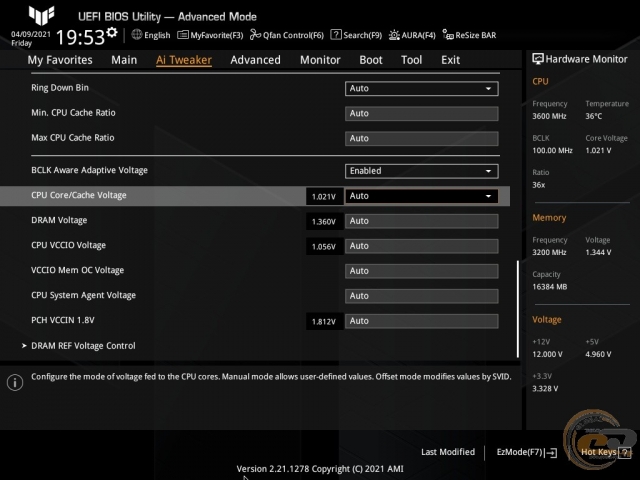This screenshot has height=480, width=640.
Task: Click the Min. CPU Cache Ratio field
Action: [x=422, y=113]
